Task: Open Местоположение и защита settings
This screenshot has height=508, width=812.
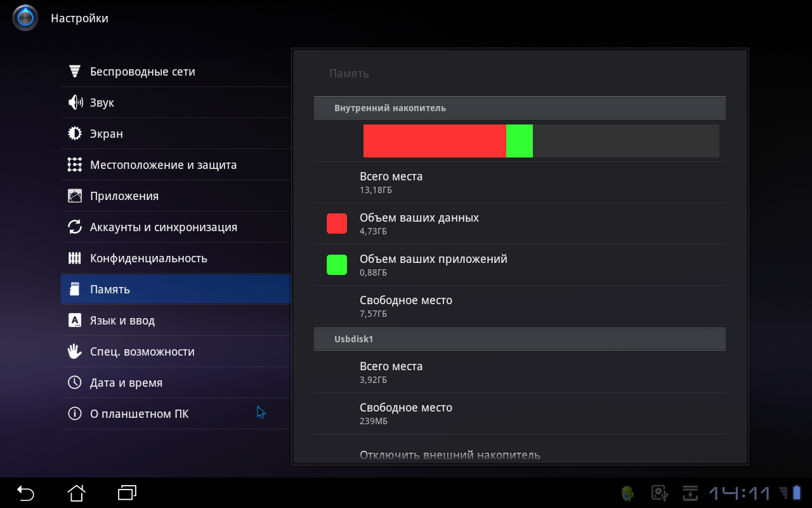Action: (x=163, y=165)
